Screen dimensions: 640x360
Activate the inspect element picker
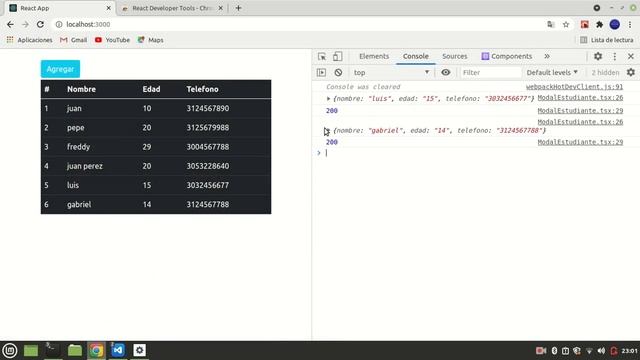pos(322,56)
